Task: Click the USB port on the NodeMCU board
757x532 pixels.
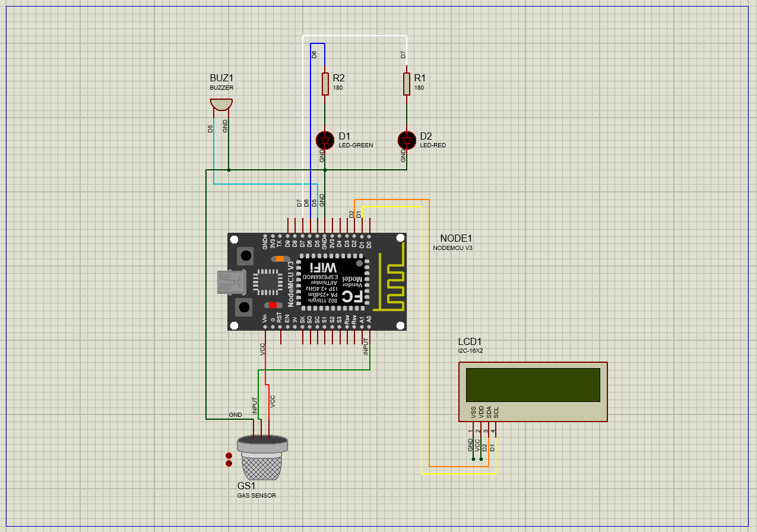Action: pyautogui.click(x=231, y=282)
